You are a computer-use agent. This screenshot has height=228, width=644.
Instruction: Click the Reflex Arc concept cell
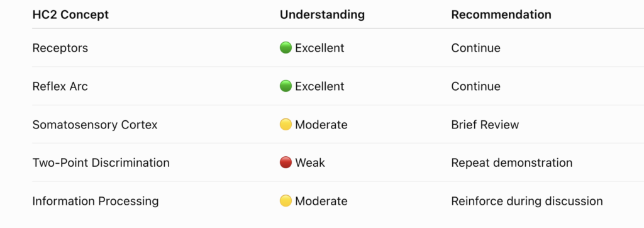60,86
